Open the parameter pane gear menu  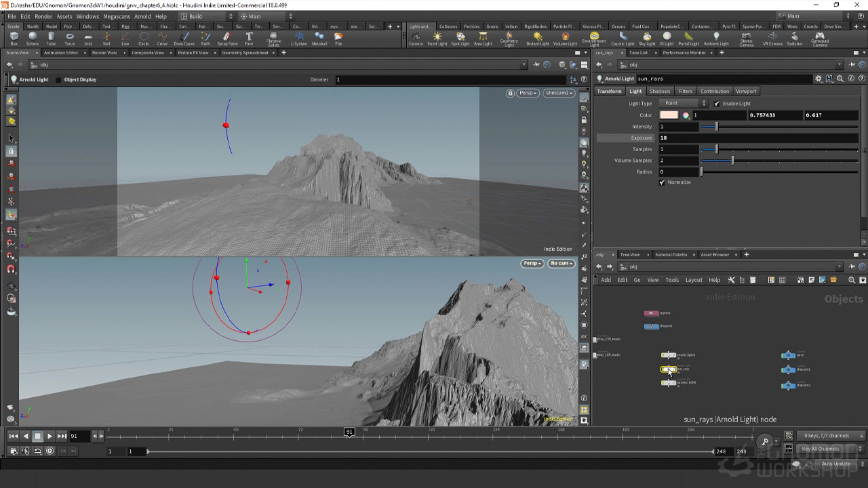coord(818,79)
